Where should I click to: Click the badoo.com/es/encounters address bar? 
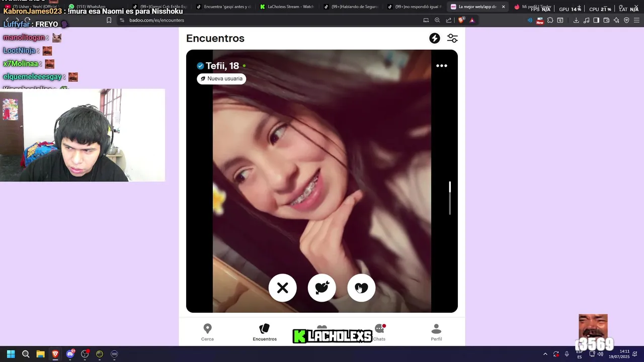click(272, 20)
